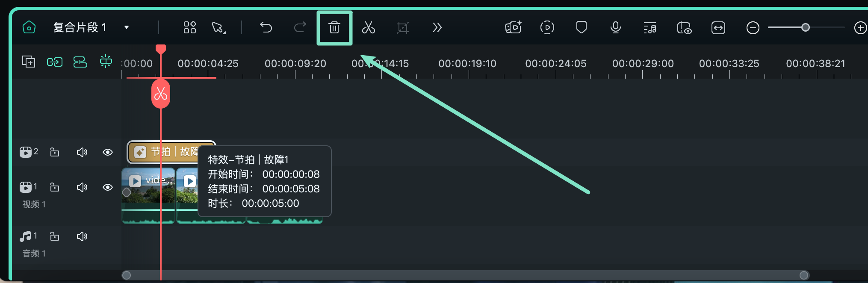Click the crop tool icon
This screenshot has height=283, width=868.
click(x=402, y=28)
